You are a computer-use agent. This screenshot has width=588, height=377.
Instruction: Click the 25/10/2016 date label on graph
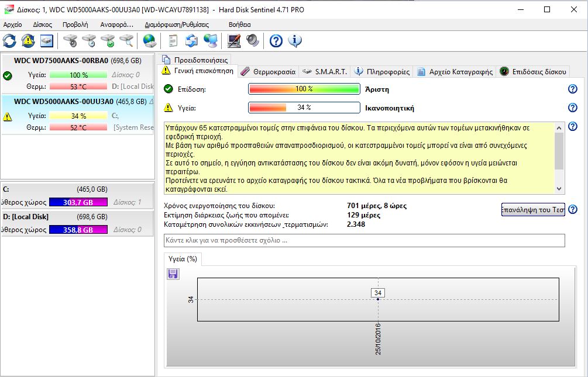[x=378, y=339]
